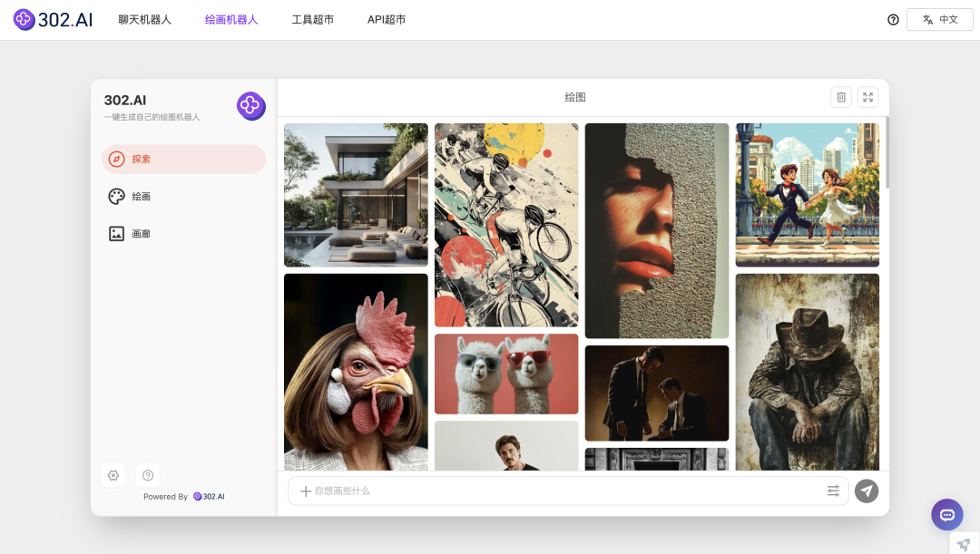Open the cyclists collage artwork
This screenshot has height=554, width=980.
(x=506, y=225)
